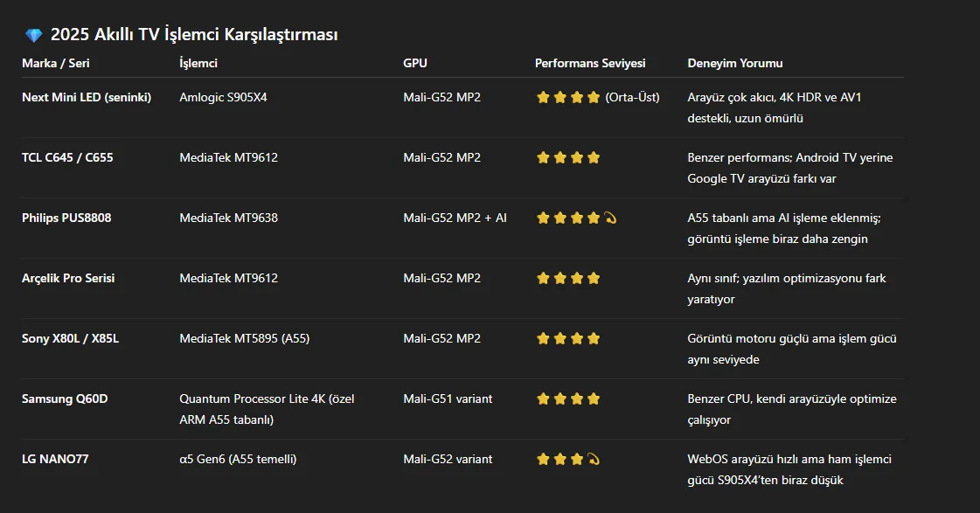
Task: Click the "2025 Akıllı TV İşlemci Karşılaştırması" title
Action: pos(194,35)
